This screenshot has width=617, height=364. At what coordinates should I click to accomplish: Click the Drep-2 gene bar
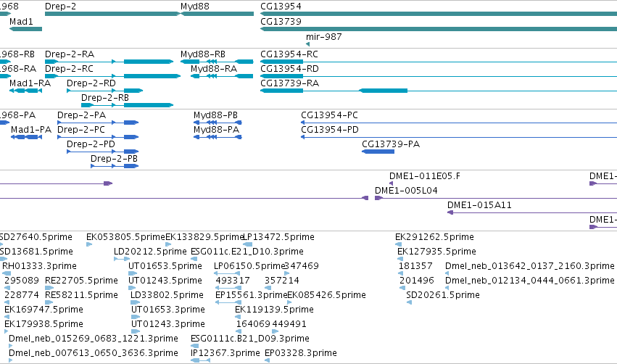(112, 14)
